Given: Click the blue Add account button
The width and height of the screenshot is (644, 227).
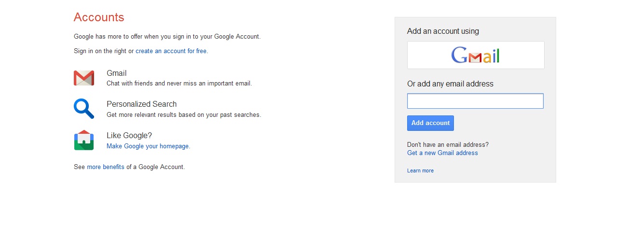Looking at the screenshot, I should tap(430, 123).
